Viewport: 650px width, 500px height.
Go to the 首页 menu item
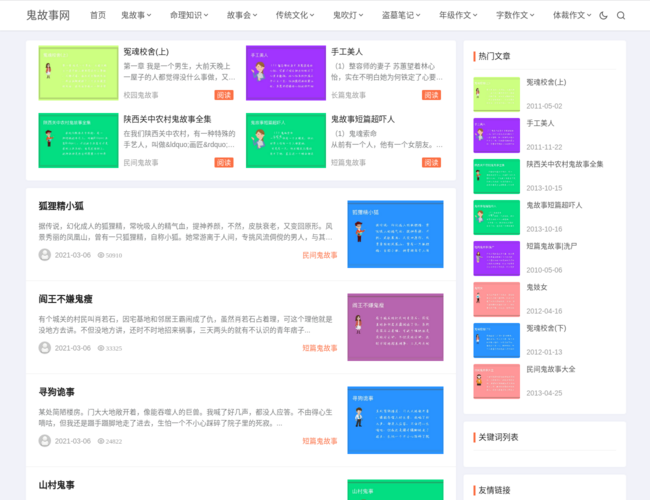click(98, 15)
